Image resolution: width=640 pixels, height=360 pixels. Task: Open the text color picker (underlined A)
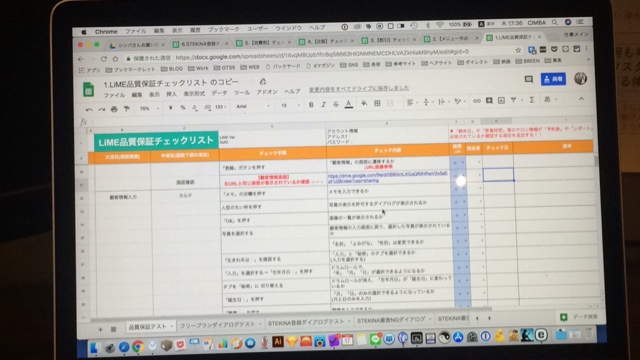click(x=349, y=104)
